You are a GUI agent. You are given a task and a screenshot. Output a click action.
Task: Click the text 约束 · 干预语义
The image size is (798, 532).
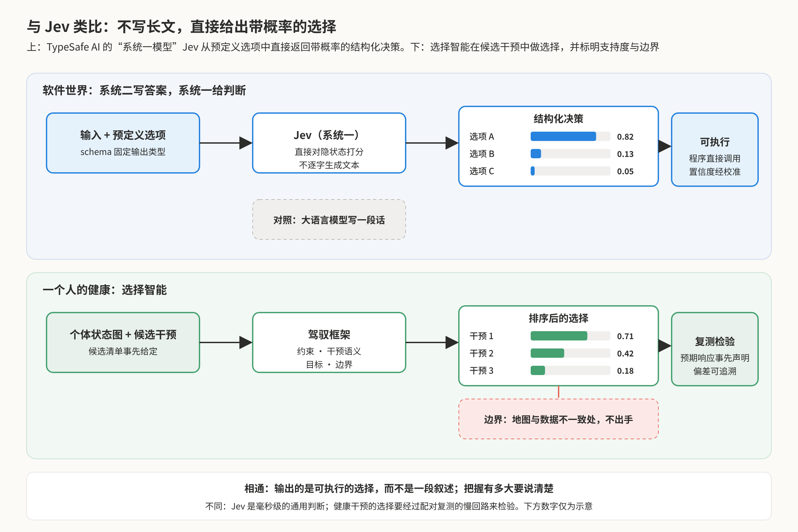(329, 351)
